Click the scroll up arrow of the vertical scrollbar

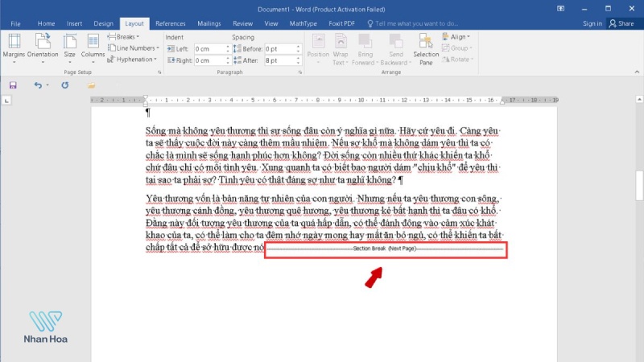[x=639, y=99]
